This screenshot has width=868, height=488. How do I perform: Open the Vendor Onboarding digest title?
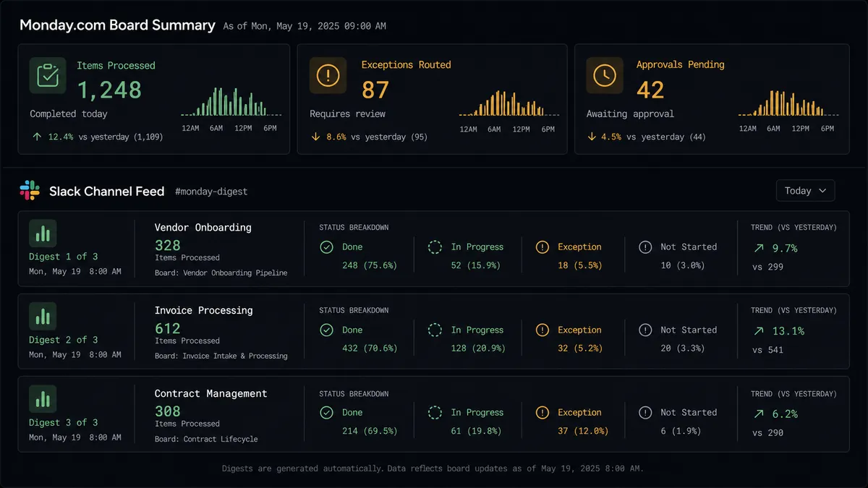click(203, 228)
